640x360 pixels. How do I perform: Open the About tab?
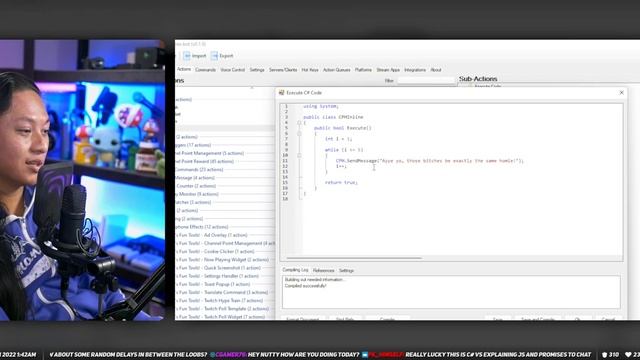coord(436,70)
